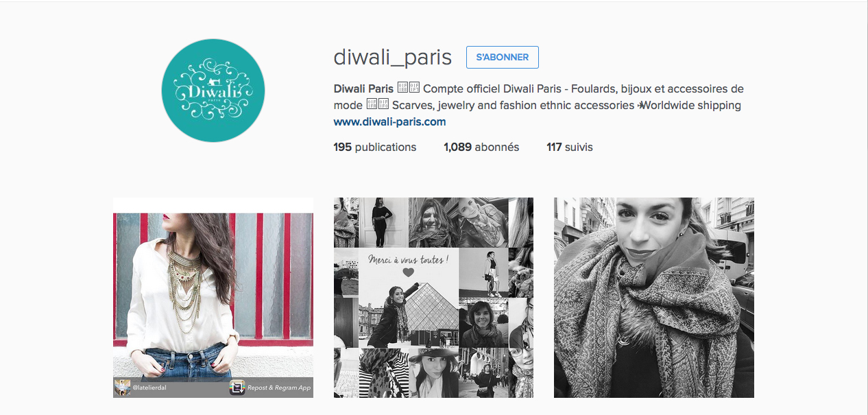Viewport: 868px width, 415px height.
Task: Click the @latelierdal username caption
Action: click(149, 388)
